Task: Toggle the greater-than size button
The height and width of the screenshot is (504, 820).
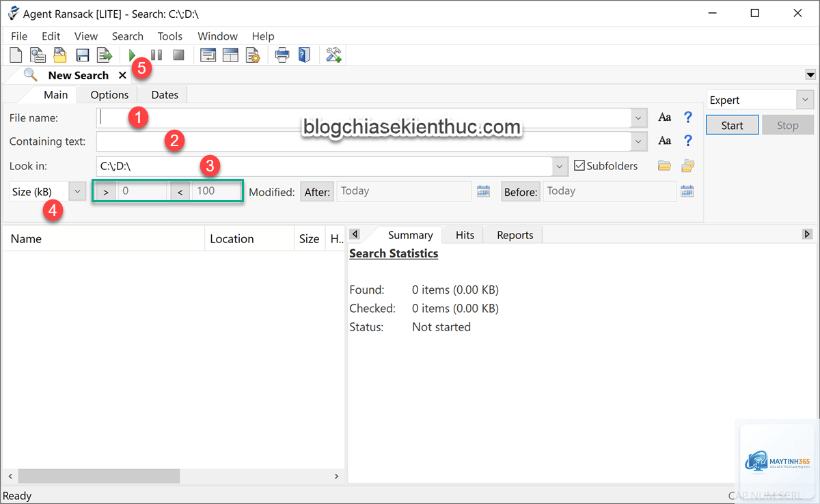Action: tap(105, 192)
